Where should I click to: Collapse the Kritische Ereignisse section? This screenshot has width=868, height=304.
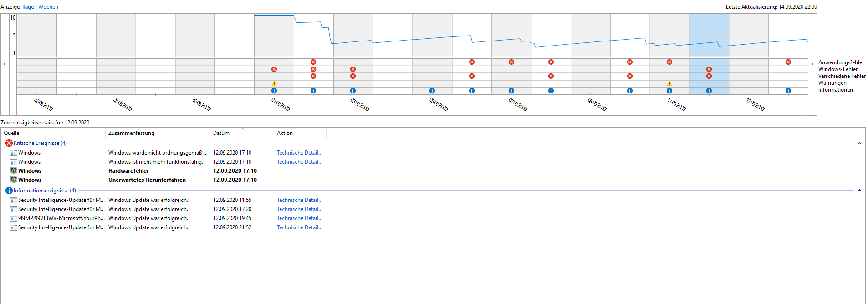click(x=860, y=143)
